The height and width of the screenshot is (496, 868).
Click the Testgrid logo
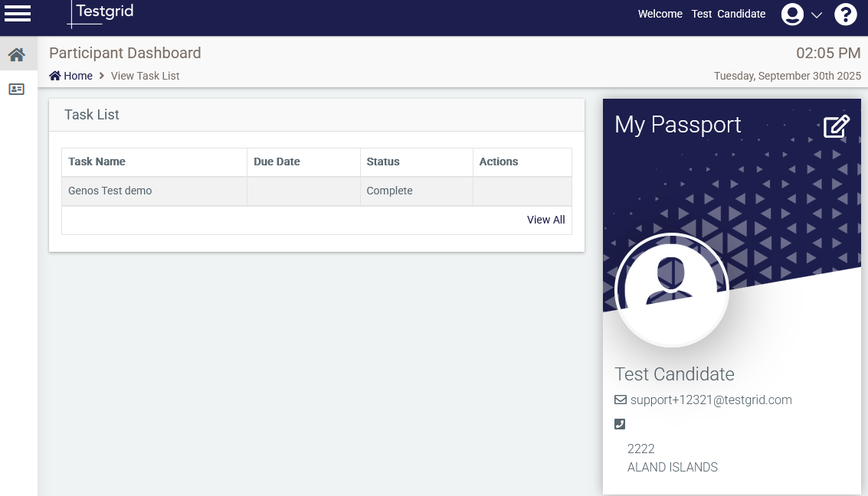(x=101, y=14)
